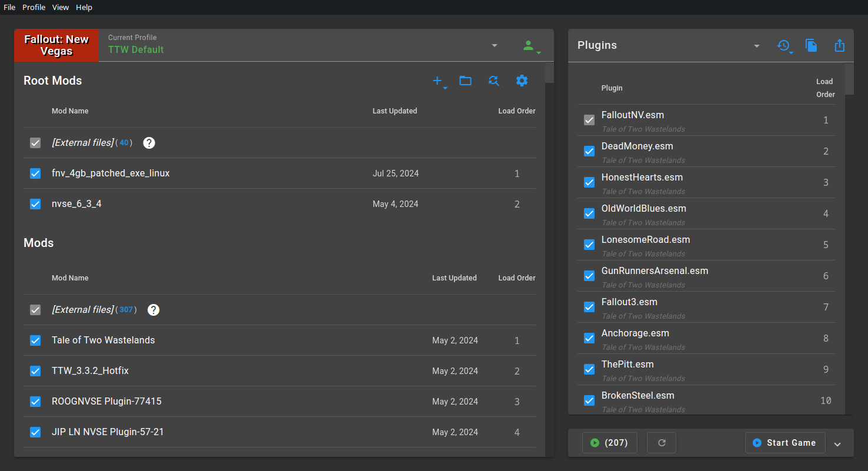Expand the Start Game options chevron
Image resolution: width=868 pixels, height=471 pixels.
(x=837, y=444)
